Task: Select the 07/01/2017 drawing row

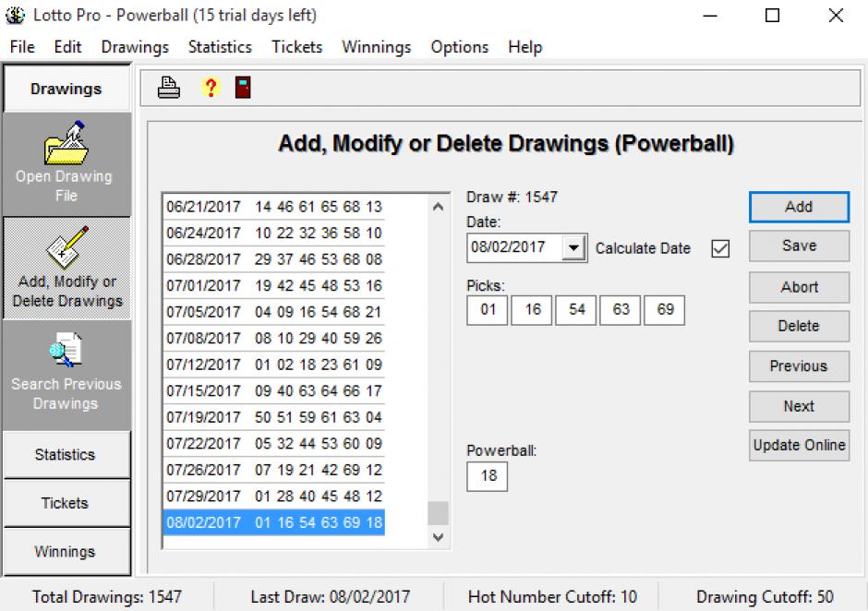Action: tap(274, 285)
